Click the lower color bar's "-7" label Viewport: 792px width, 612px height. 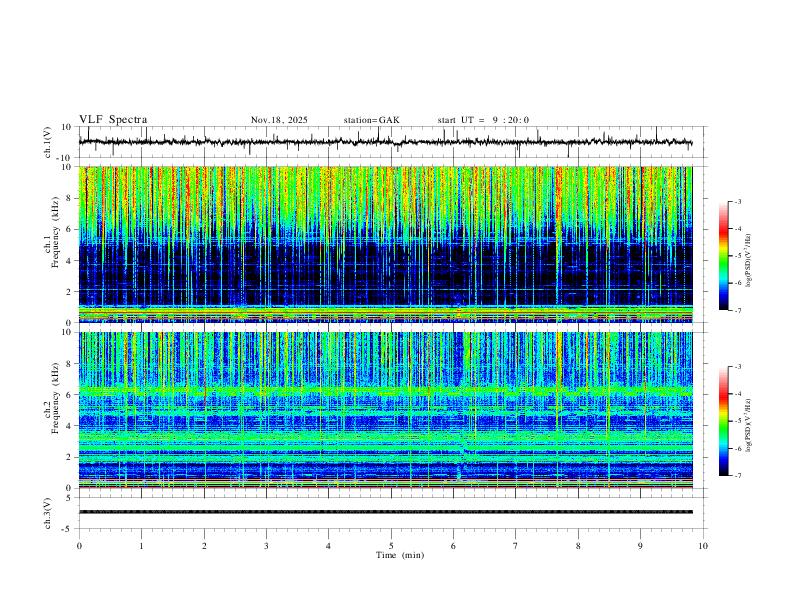(737, 475)
